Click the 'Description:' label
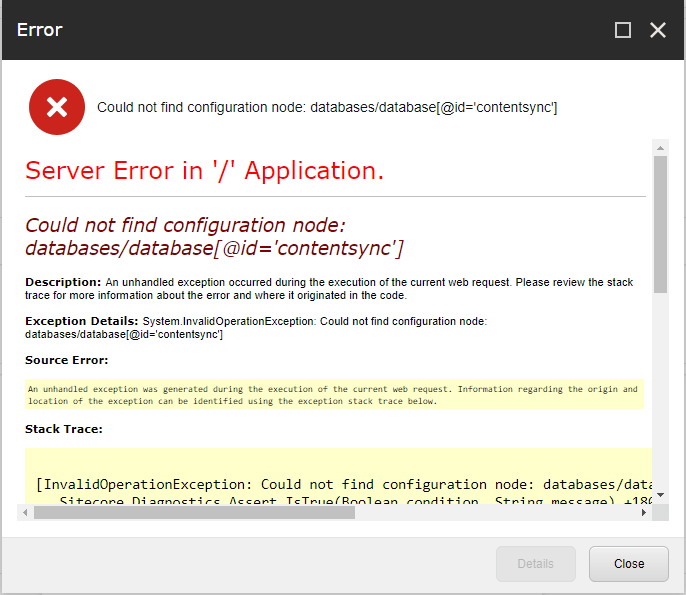The width and height of the screenshot is (686, 595). point(63,282)
